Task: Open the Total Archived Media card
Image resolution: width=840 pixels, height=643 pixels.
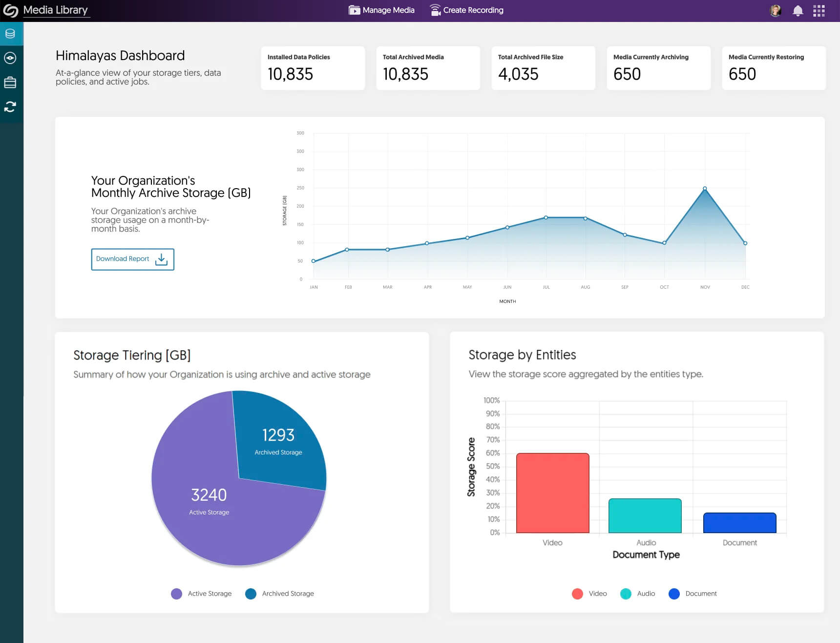Action: click(428, 68)
